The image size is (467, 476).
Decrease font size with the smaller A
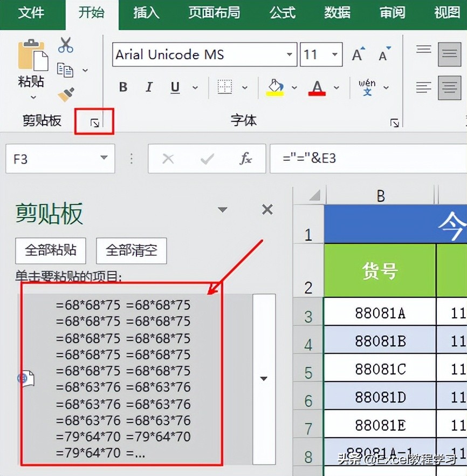(x=384, y=54)
